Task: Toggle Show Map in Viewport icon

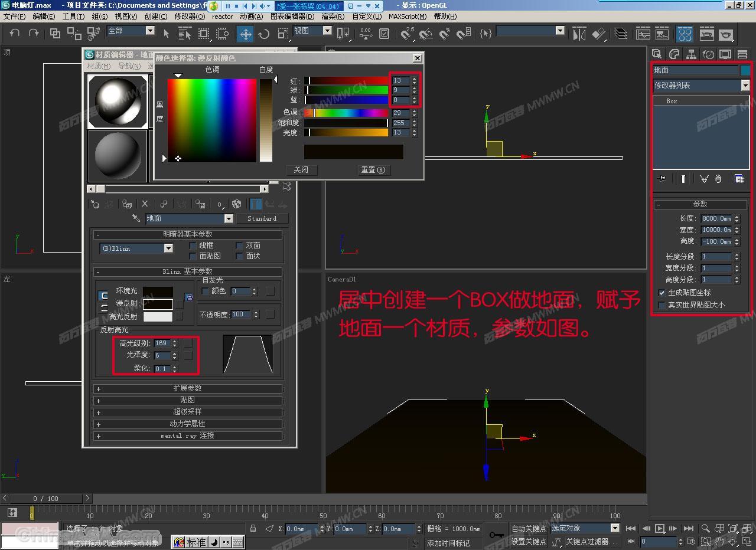Action: (237, 204)
